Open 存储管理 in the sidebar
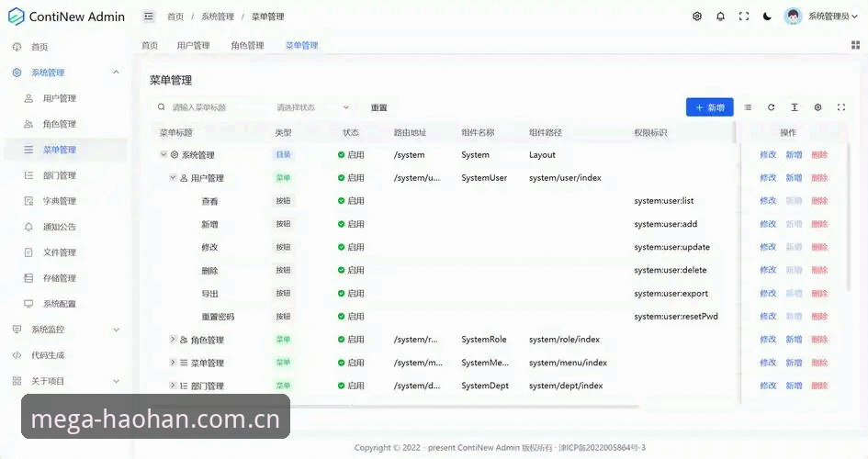This screenshot has width=868, height=459. pos(59,278)
